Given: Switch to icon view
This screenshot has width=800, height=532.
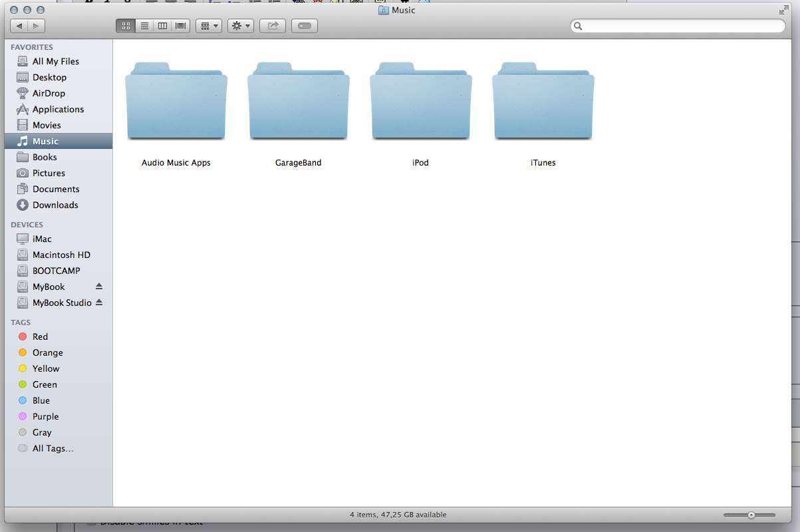Looking at the screenshot, I should (x=125, y=26).
